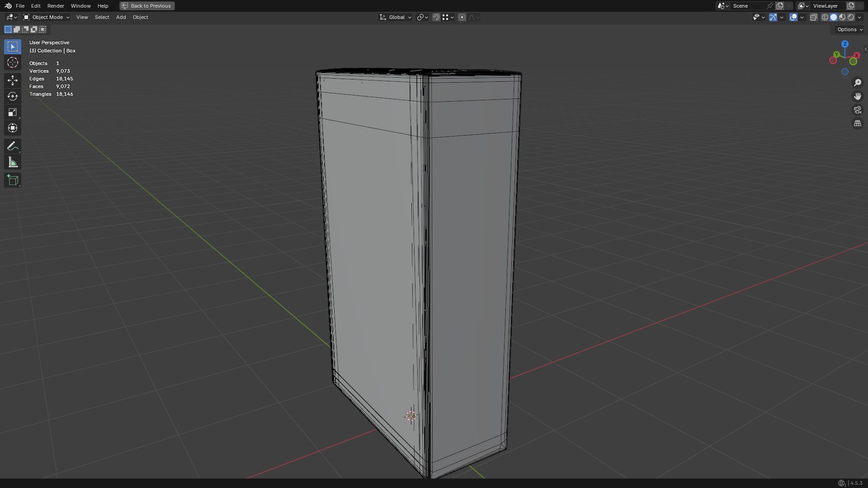Expand the gizmo options arrow
Screen dimensions: 868x488
coord(782,17)
